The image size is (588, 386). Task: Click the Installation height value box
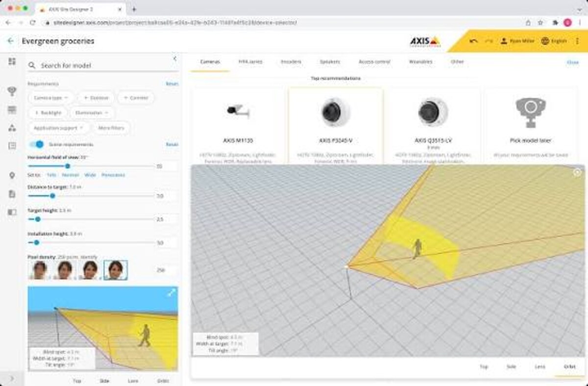tap(166, 242)
